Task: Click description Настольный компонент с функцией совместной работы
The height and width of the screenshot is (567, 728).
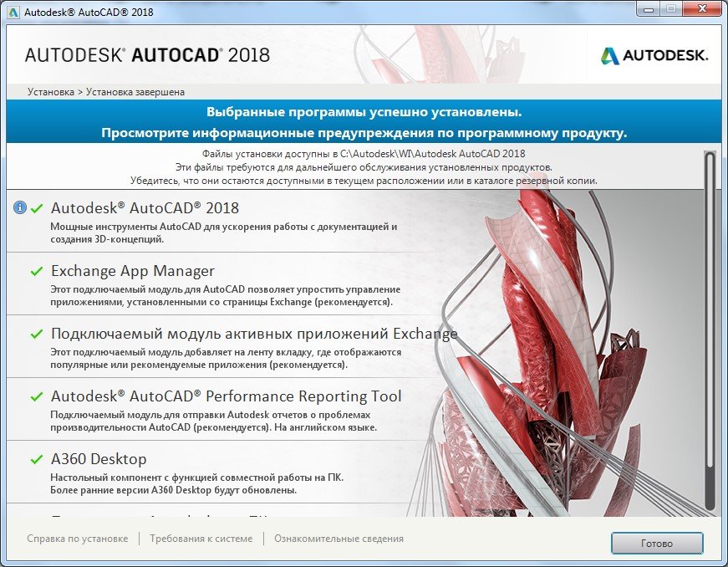Action: pos(197,483)
